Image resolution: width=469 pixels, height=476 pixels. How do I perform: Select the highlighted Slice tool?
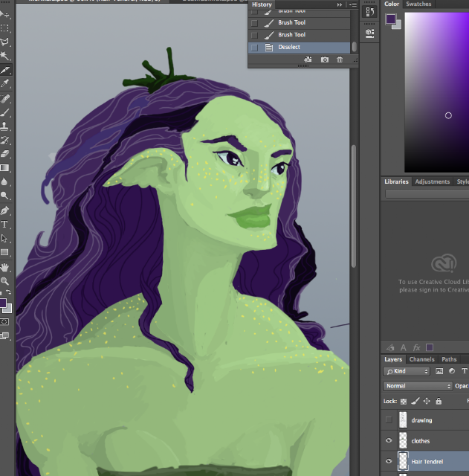[5, 70]
